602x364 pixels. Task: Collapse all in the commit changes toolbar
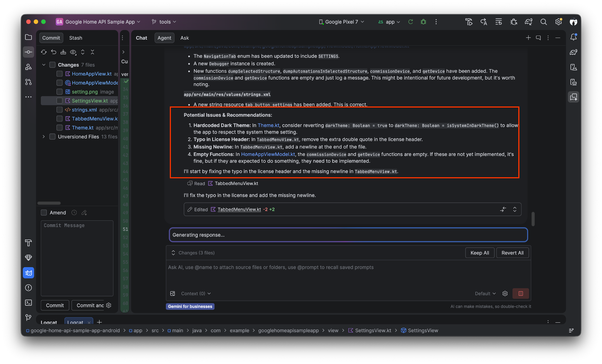point(93,52)
